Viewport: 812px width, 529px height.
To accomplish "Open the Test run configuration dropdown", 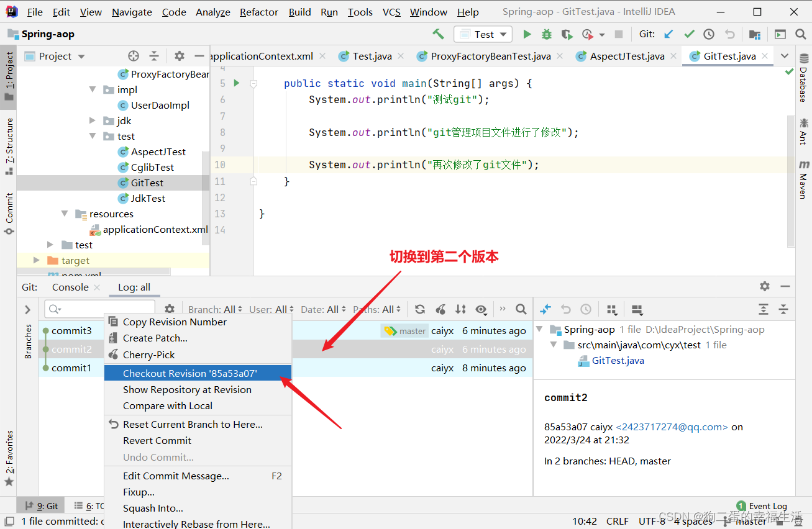I will [x=483, y=34].
